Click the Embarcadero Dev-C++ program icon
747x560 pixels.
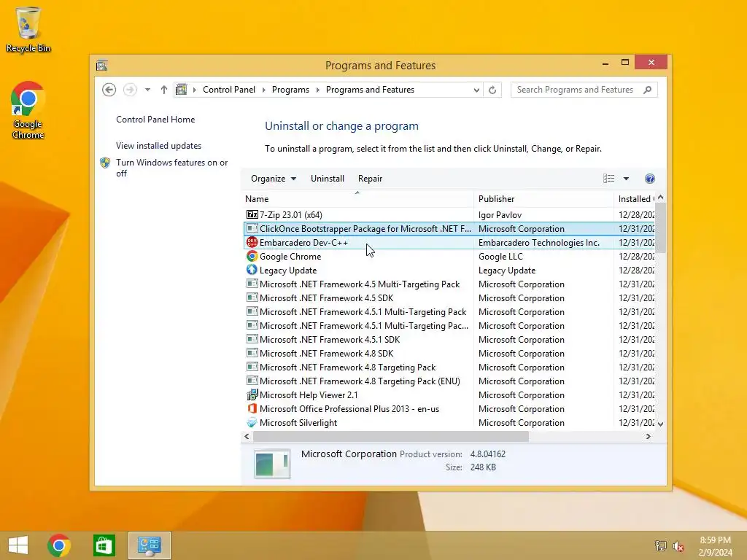252,242
